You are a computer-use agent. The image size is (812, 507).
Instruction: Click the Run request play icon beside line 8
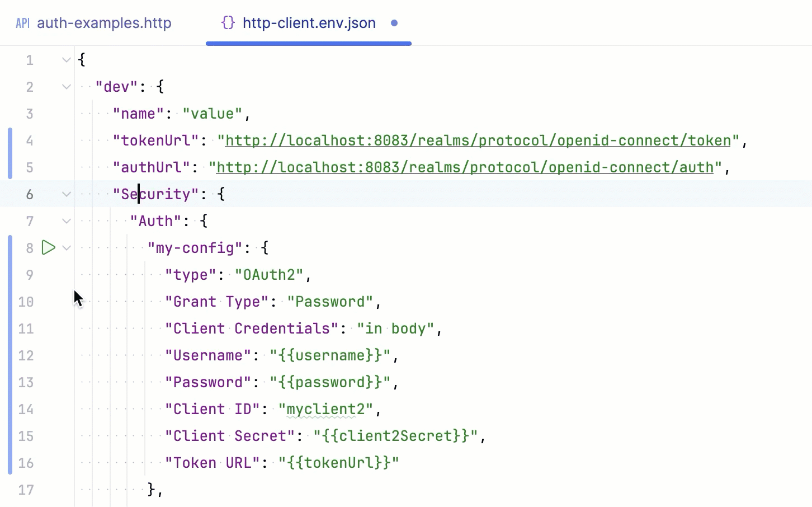tap(49, 247)
